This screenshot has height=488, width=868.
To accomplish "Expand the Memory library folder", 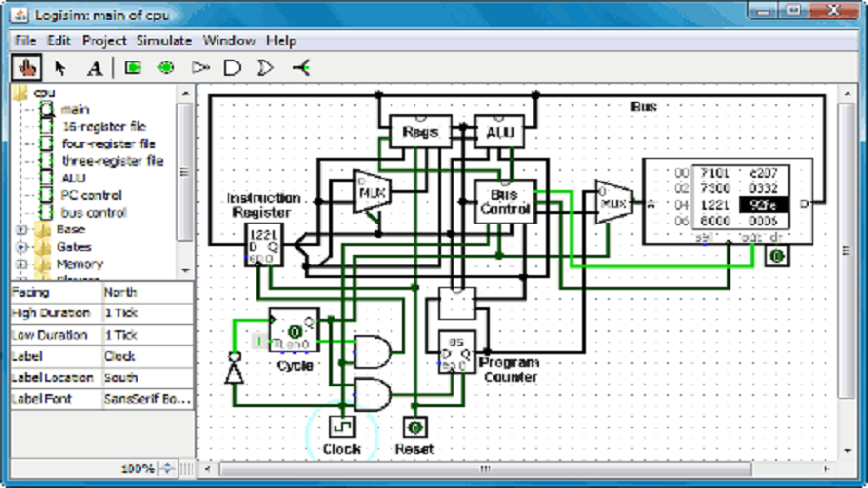I will [x=20, y=264].
